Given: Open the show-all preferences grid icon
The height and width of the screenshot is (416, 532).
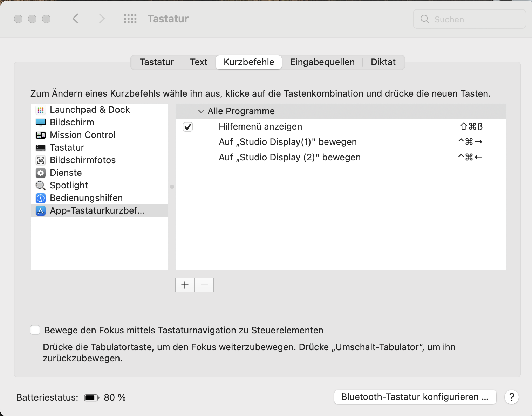Looking at the screenshot, I should [130, 19].
